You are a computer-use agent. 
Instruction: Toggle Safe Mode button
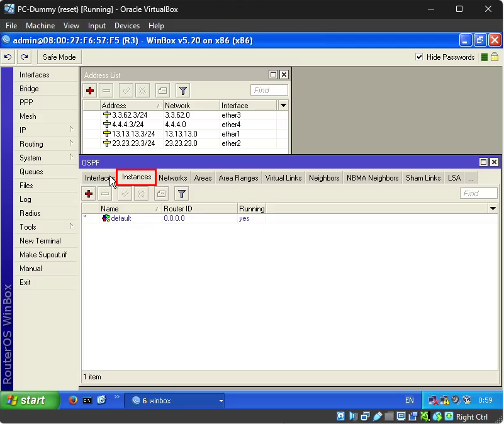click(59, 57)
